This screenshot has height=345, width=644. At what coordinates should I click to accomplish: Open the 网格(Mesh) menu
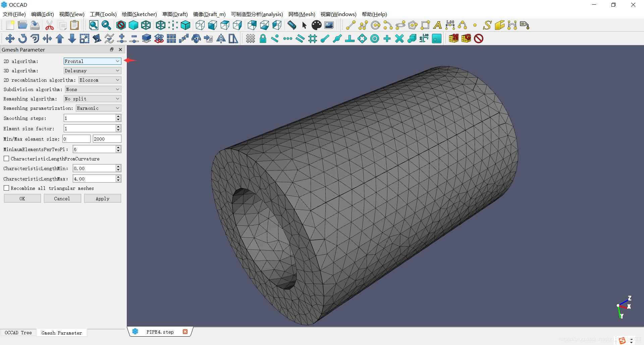(302, 14)
